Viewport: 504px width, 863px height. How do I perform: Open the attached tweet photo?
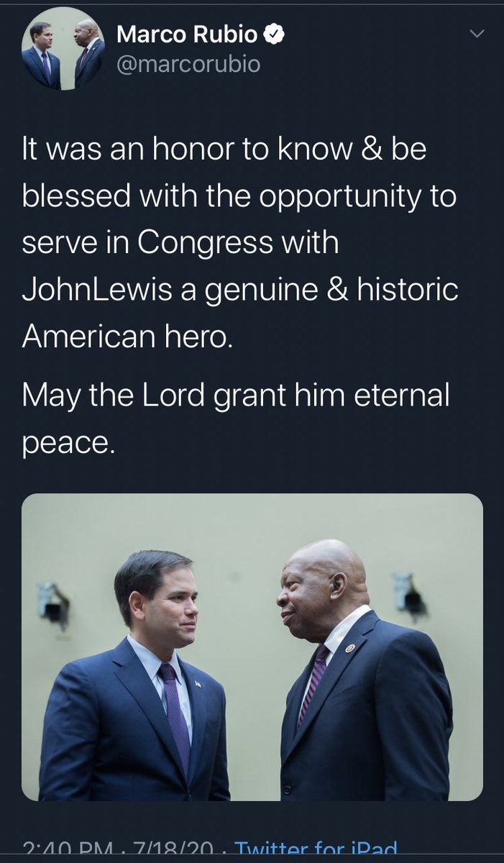pyautogui.click(x=252, y=647)
